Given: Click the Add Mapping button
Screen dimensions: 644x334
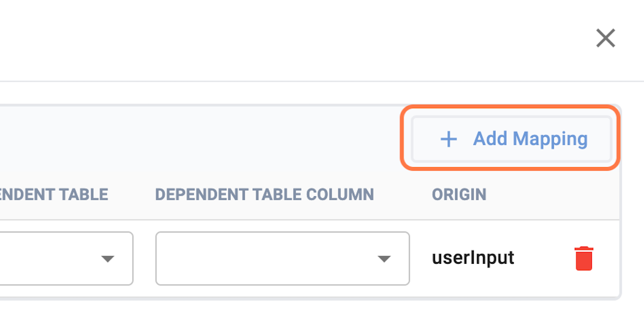Looking at the screenshot, I should point(511,139).
